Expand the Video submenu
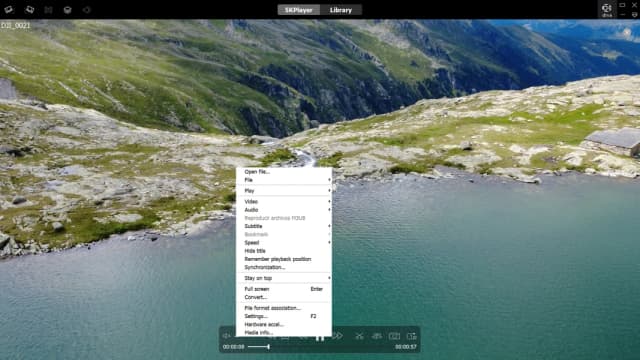 pyautogui.click(x=284, y=201)
